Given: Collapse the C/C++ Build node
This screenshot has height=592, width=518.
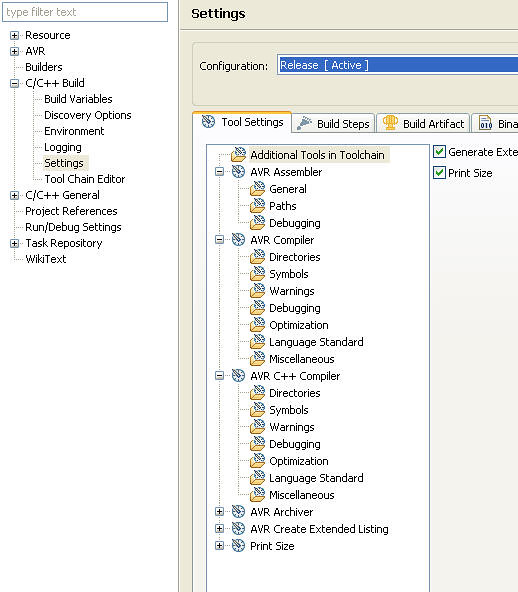Looking at the screenshot, I should tap(14, 83).
